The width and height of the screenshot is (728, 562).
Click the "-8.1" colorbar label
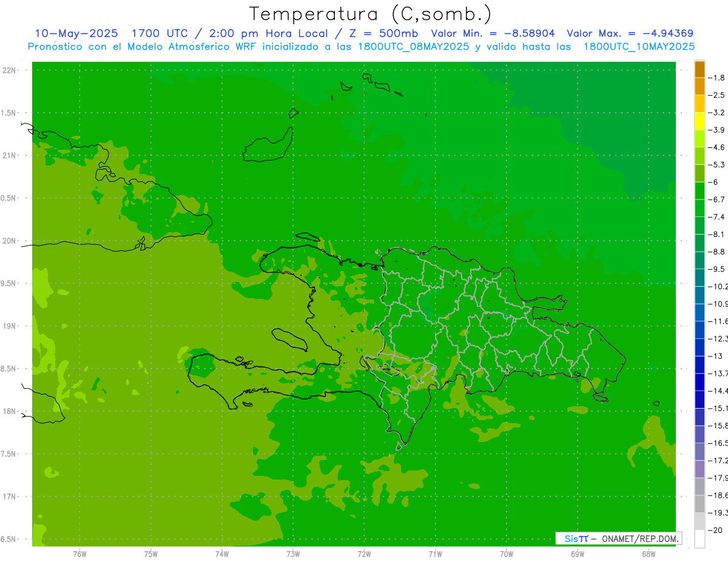716,234
